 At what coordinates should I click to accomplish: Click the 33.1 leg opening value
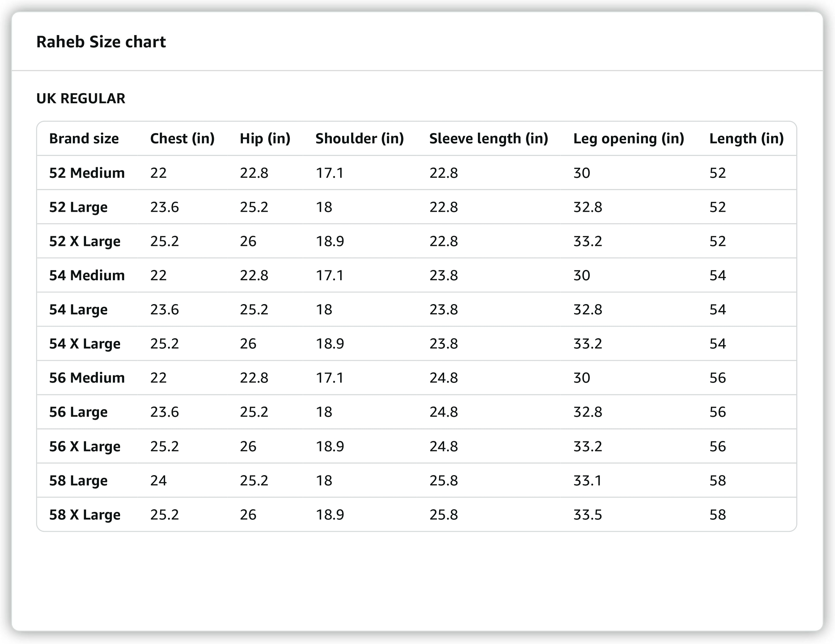[x=587, y=481]
